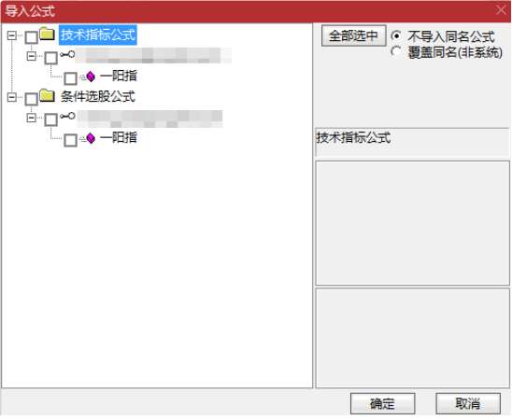Screen dimensions: 512x420
Task: Check the 技术指标公式 folder checkbox
Action: 32,37
